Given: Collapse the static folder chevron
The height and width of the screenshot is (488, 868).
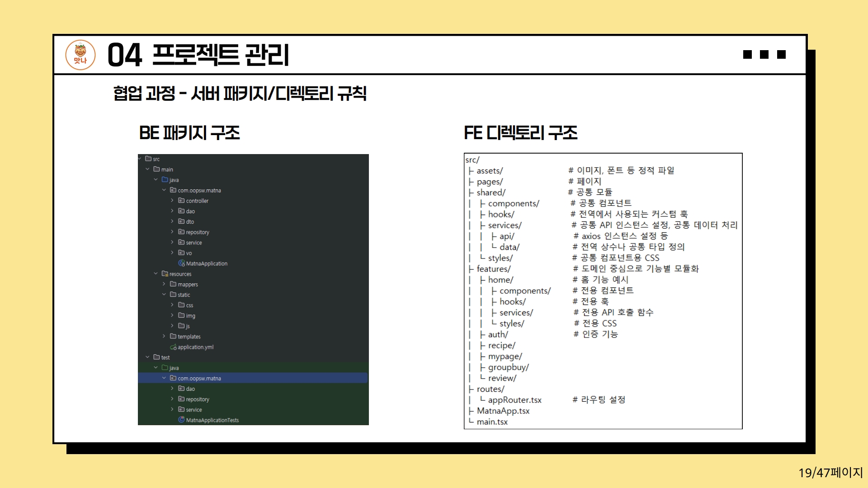Looking at the screenshot, I should click(x=164, y=295).
